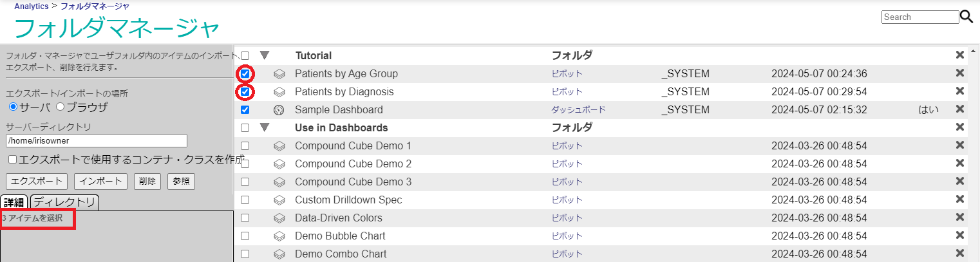This screenshot has height=262, width=980.
Task: Delete Patients by Diagnosis using its X icon
Action: click(959, 91)
